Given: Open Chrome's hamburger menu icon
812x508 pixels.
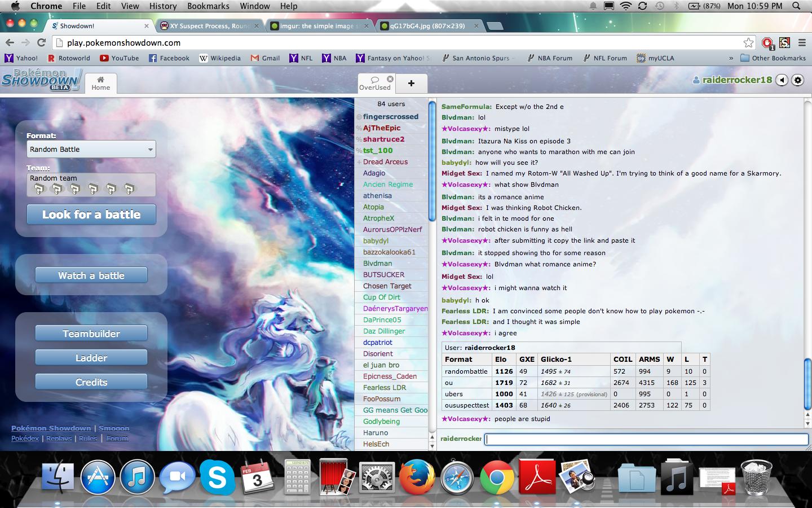Looking at the screenshot, I should pos(802,43).
